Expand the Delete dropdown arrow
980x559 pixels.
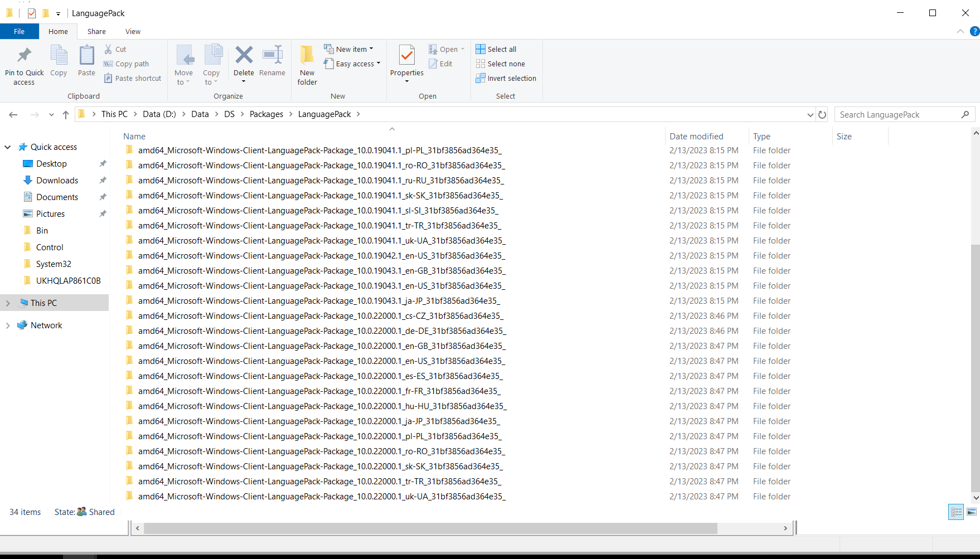(244, 82)
